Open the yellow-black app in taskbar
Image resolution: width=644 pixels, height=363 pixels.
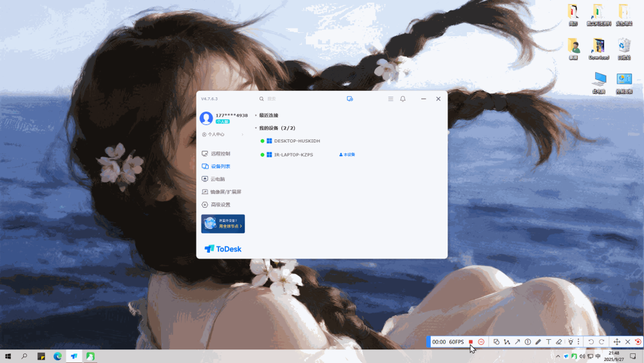click(x=41, y=357)
